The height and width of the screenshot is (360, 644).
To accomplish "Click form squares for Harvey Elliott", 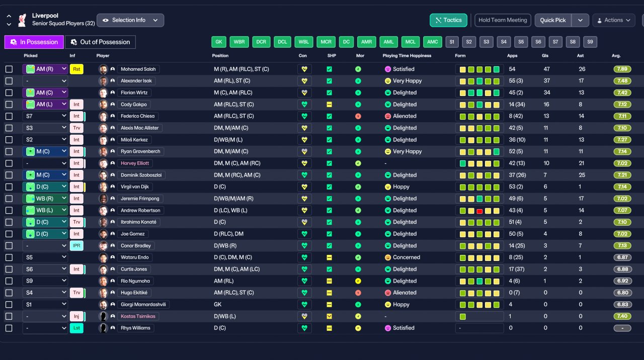I will click(x=479, y=163).
